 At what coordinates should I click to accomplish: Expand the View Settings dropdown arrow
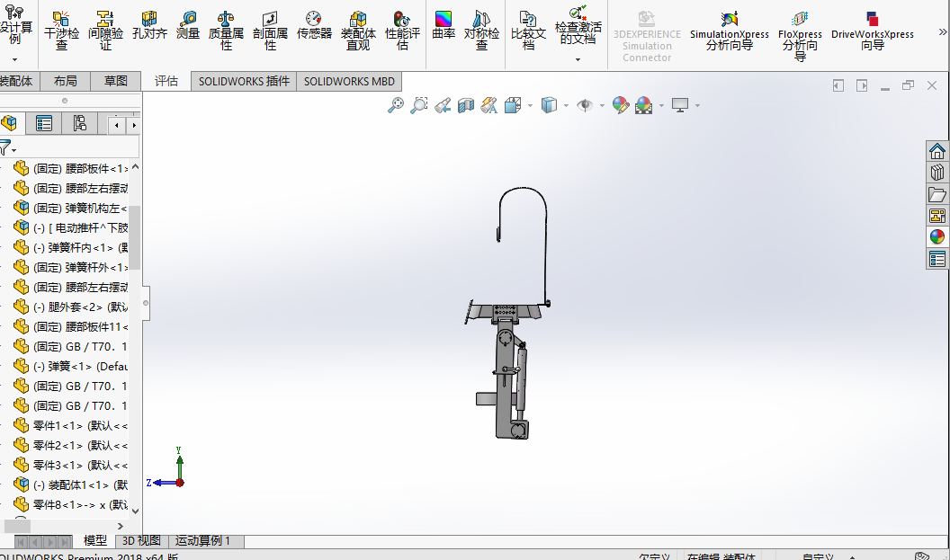click(697, 106)
